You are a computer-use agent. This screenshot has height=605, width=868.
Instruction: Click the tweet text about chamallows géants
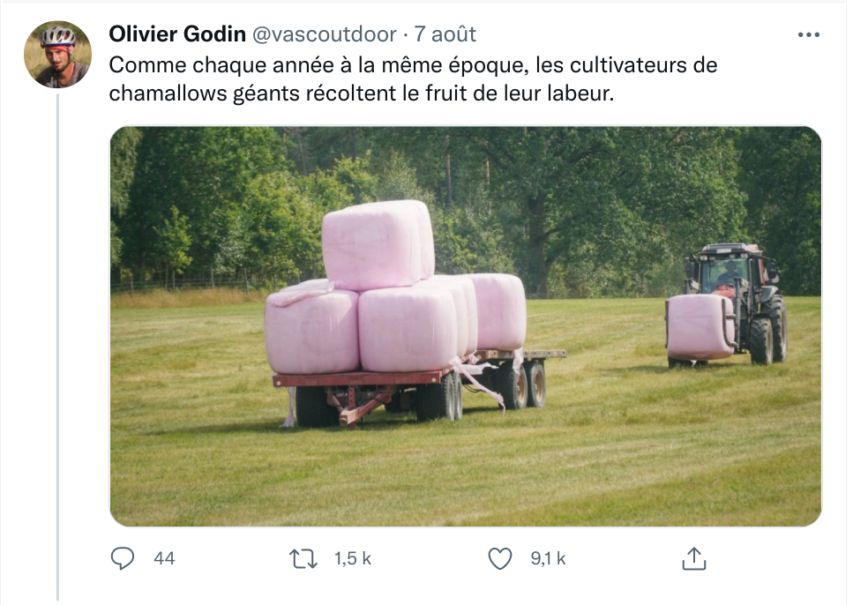[x=413, y=79]
